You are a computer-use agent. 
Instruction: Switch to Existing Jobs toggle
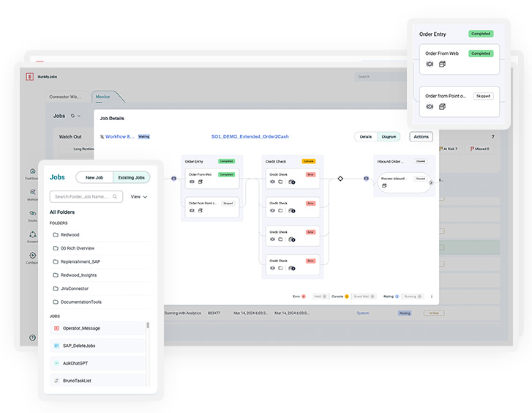[132, 177]
